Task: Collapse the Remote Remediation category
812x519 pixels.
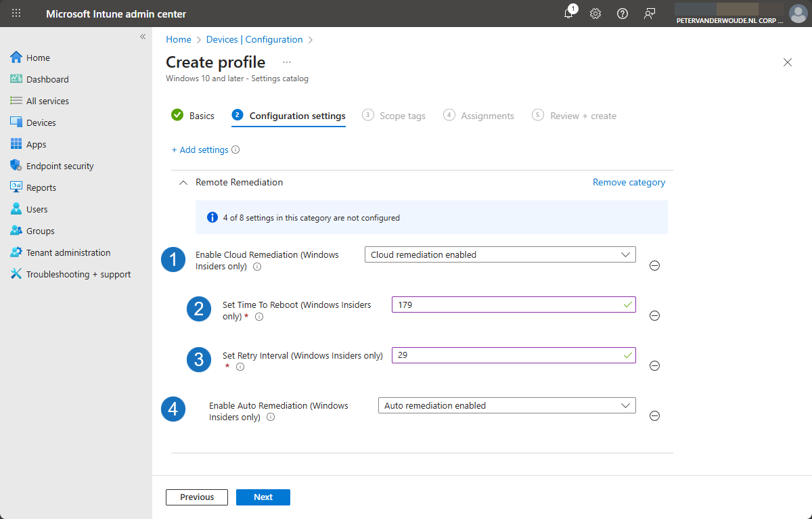Action: [x=183, y=183]
